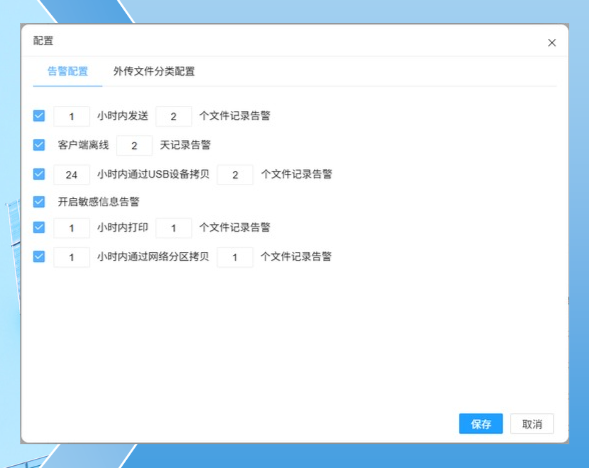The image size is (589, 468).
Task: Edit hours field before 小时内打印
Action: click(x=71, y=228)
